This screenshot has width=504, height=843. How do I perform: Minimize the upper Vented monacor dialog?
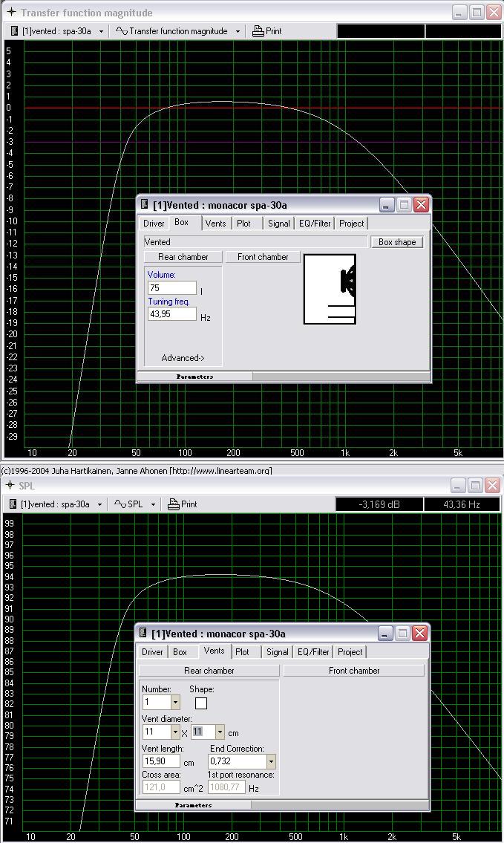coord(387,205)
